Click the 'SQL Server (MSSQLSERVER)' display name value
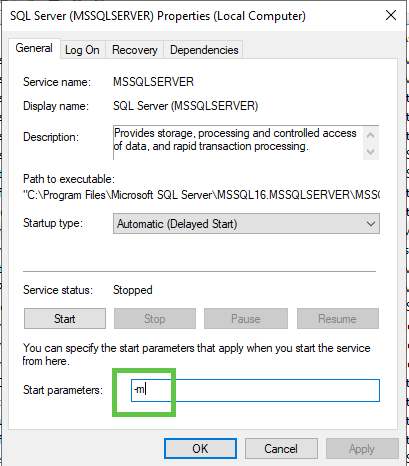Screen dimensions: 409x466 click(x=186, y=106)
